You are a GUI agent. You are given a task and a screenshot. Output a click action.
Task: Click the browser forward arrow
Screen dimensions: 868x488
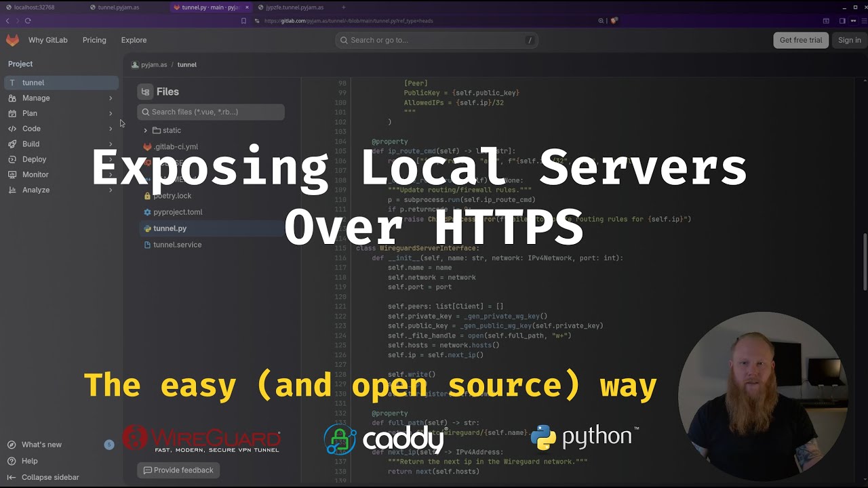click(x=18, y=21)
